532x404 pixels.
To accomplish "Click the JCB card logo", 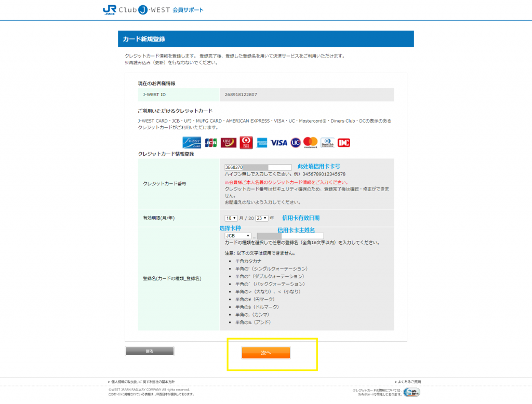I will coord(211,142).
